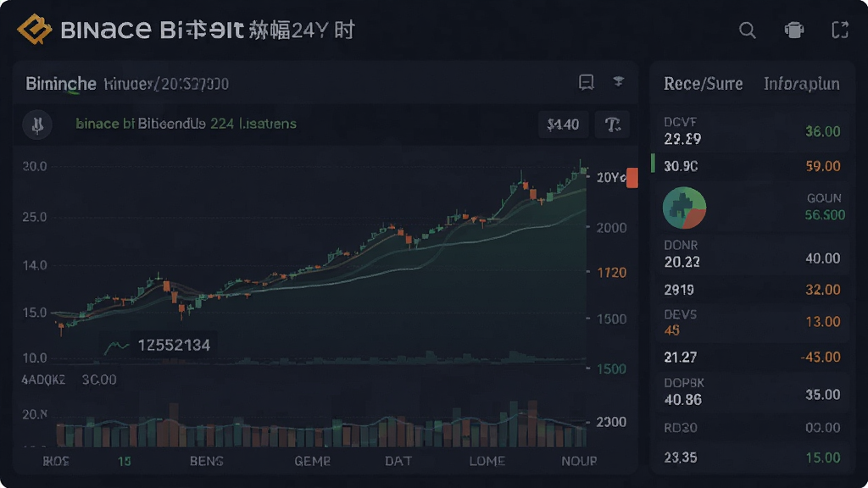Toggle fullscreen with the expand icon
Image resolution: width=868 pixels, height=488 pixels.
point(840,30)
